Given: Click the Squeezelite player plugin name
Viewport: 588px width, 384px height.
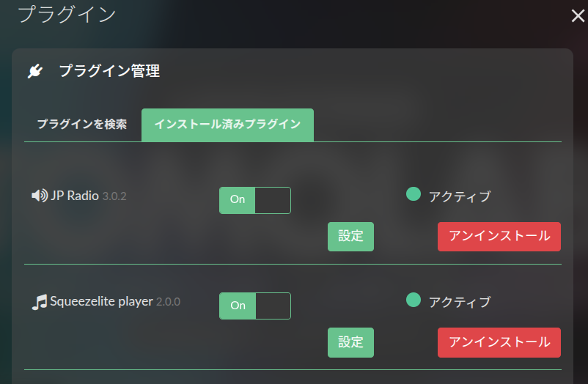Looking at the screenshot, I should click(x=101, y=301).
